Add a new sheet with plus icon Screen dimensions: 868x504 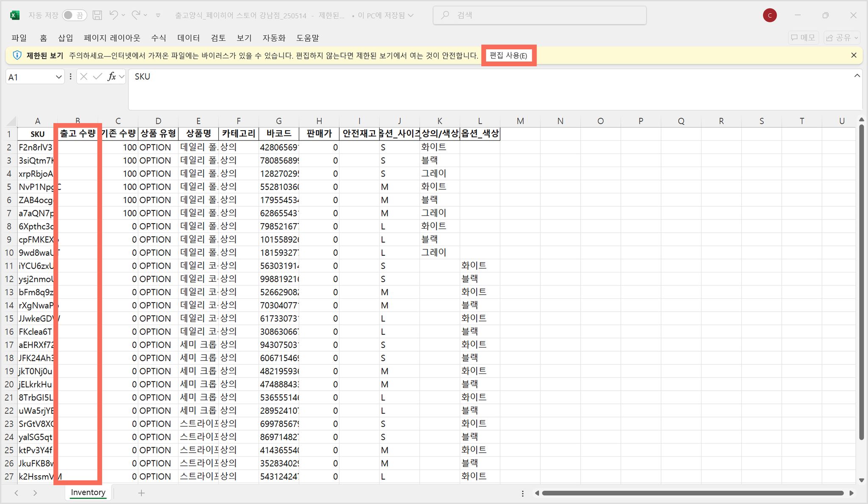coord(142,493)
